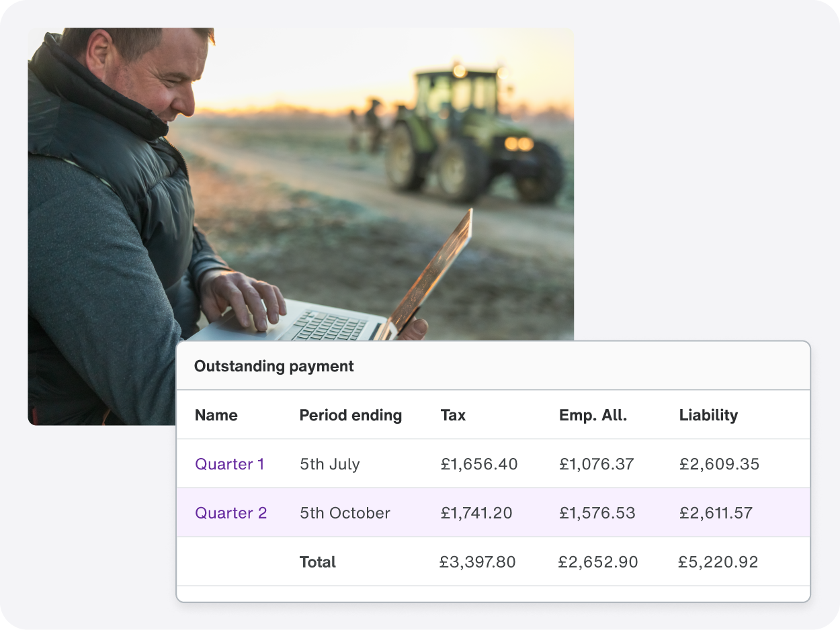Open the Quarter 2 details link

point(231,512)
